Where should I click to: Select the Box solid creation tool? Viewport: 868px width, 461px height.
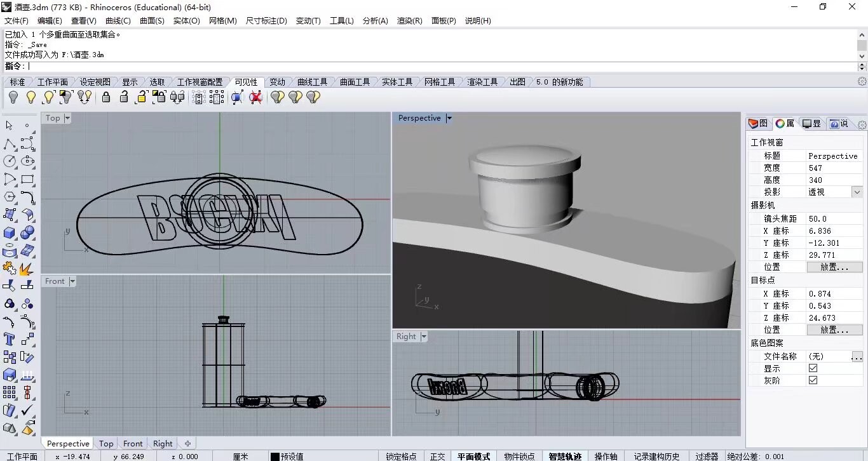tap(10, 232)
